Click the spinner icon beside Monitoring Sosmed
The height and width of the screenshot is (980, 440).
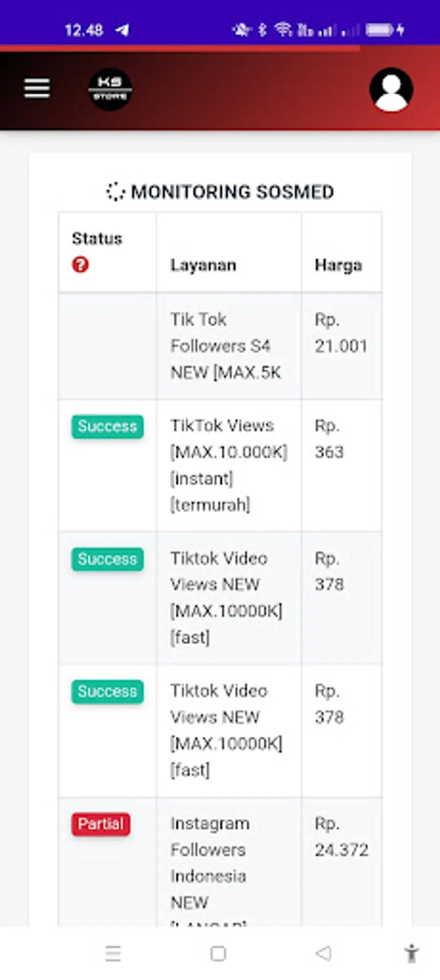tap(116, 192)
